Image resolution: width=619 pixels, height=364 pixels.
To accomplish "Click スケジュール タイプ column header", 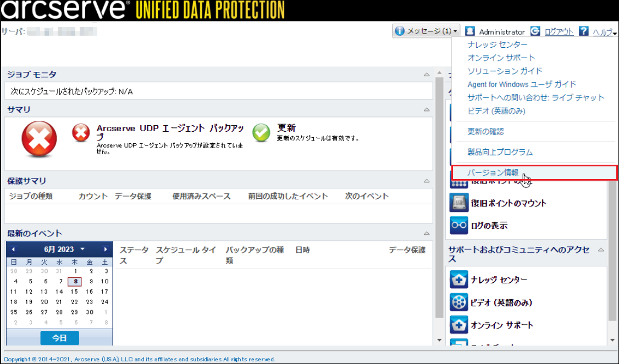I will 186,255.
